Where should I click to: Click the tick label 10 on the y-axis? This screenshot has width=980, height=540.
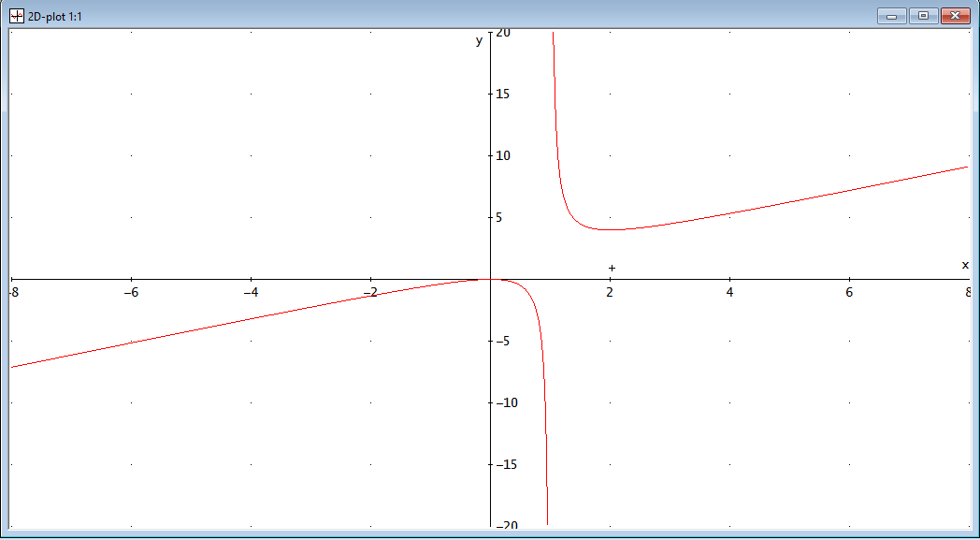click(x=503, y=155)
